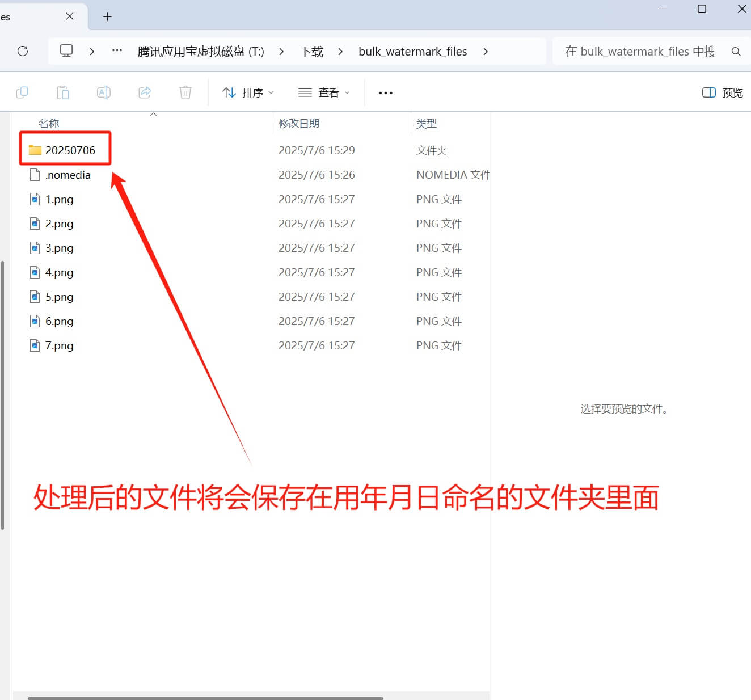Viewport: 751px width, 700px height.
Task: Click the refresh icon in address bar
Action: click(x=23, y=51)
